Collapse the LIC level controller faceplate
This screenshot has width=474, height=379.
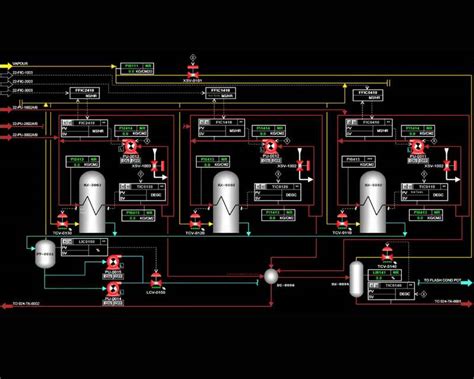[x=104, y=241]
